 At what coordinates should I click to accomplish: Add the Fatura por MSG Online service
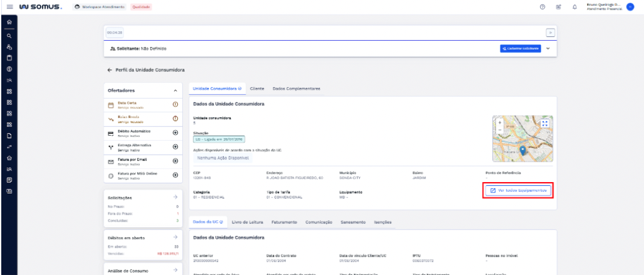point(175,175)
